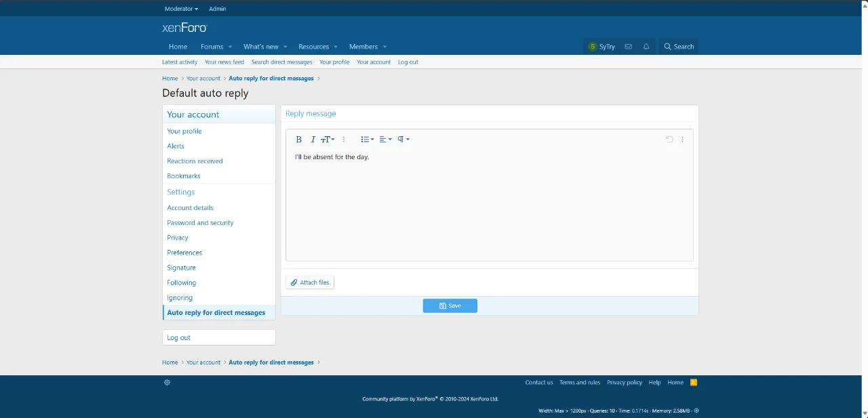Go to the Resources navigation tab
Viewport: 868px width, 418px height.
313,47
